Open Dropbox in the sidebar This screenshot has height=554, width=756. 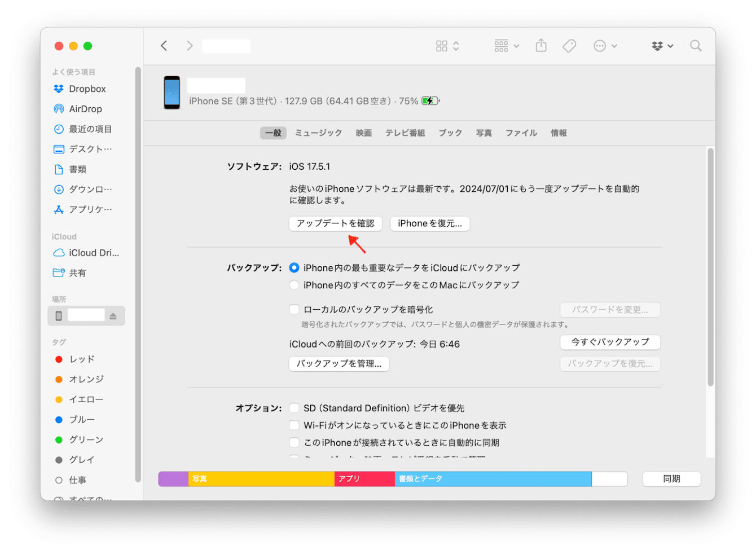click(x=87, y=89)
